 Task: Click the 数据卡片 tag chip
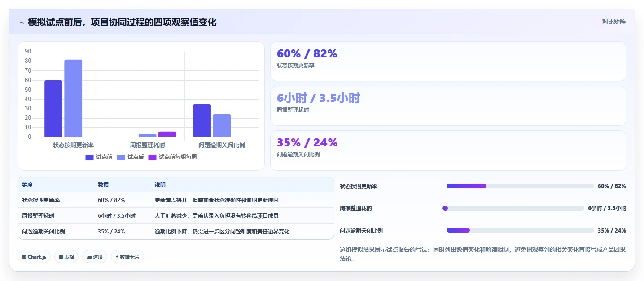127,257
